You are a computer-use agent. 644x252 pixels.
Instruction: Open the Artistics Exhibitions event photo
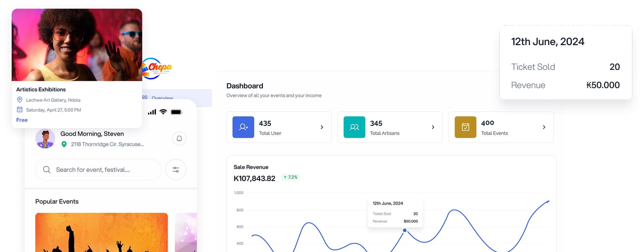pos(77,45)
